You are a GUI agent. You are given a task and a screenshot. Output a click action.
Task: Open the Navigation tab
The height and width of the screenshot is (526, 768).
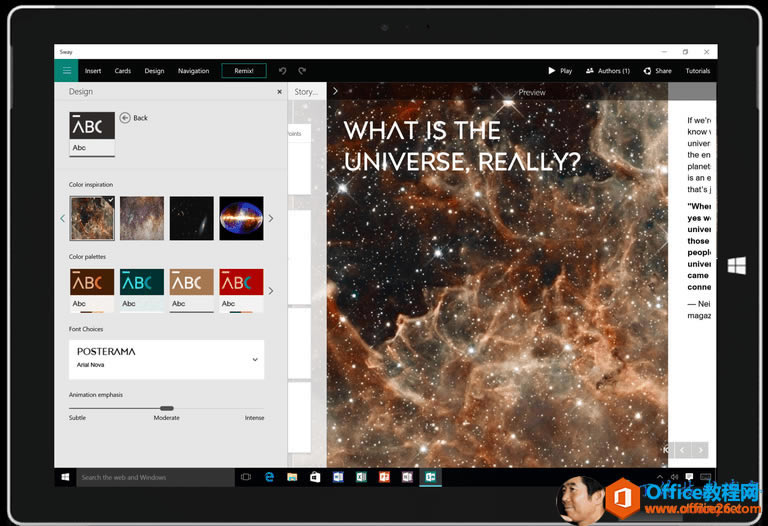193,71
